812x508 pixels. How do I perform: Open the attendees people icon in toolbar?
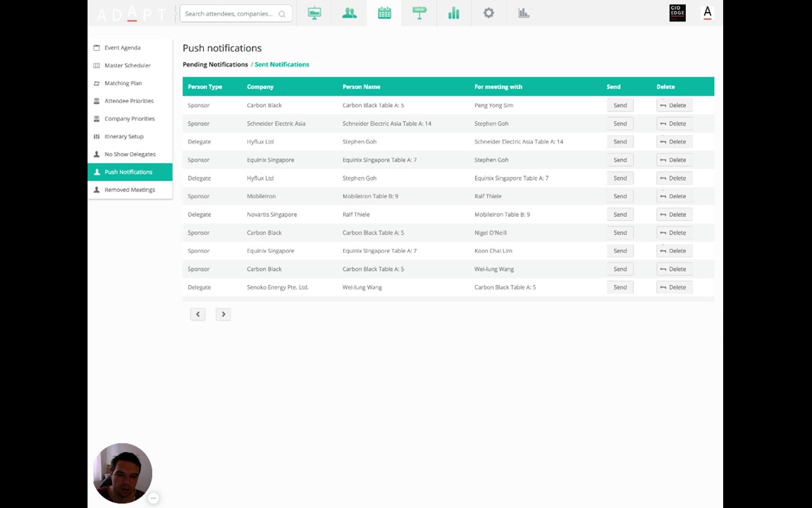point(349,13)
